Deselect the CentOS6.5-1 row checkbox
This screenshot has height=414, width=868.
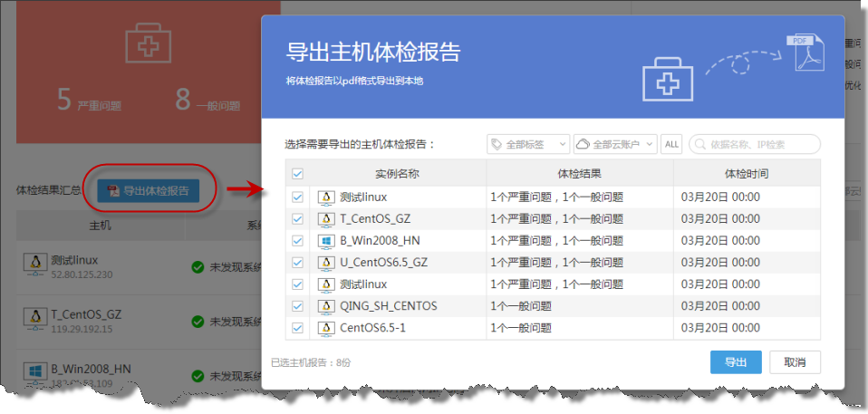click(x=297, y=328)
